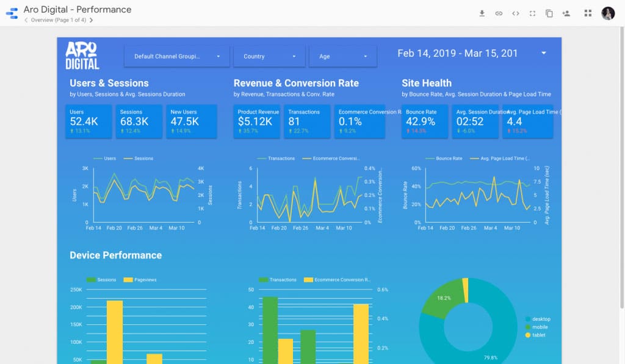
Task: Download the report using download icon
Action: point(482,13)
